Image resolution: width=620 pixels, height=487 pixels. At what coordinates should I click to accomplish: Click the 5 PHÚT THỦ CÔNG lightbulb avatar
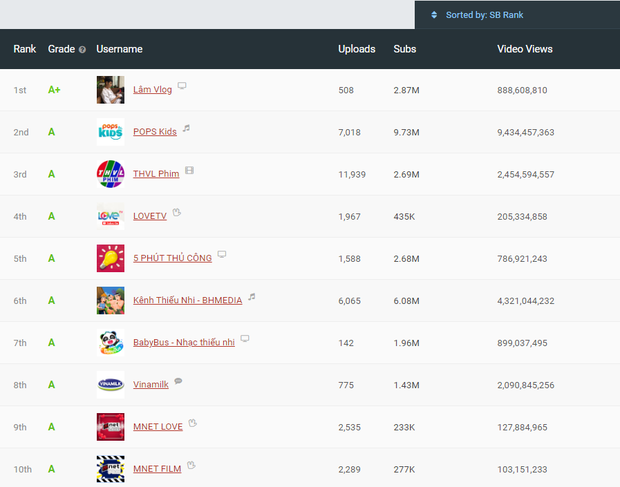coord(110,258)
